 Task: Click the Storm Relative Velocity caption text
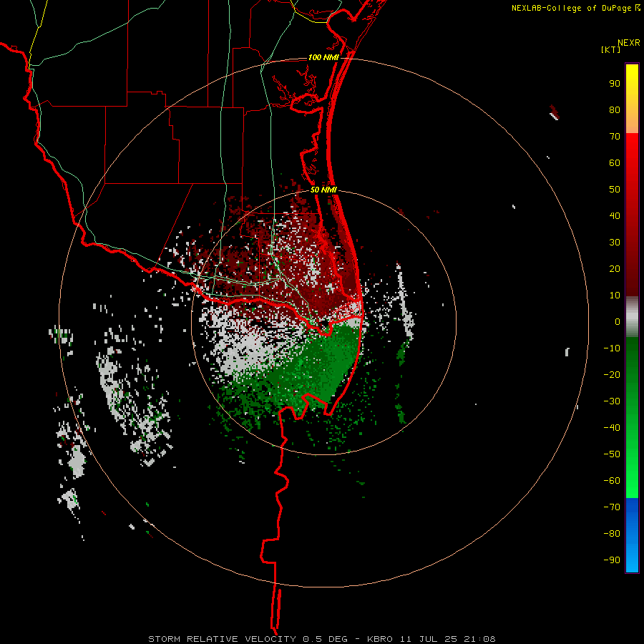coord(222,639)
